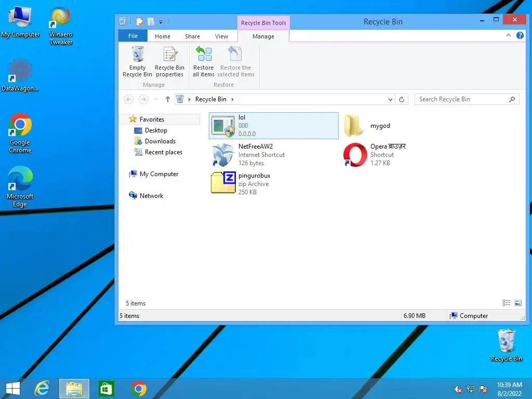The image size is (532, 399).
Task: Click the Computer status bar entry
Action: click(469, 316)
